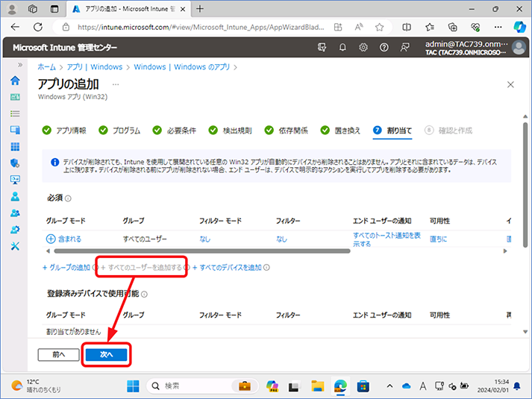The width and height of the screenshot is (532, 399).
Task: Open the Dashboard icon in the sidebar
Action: tap(15, 97)
